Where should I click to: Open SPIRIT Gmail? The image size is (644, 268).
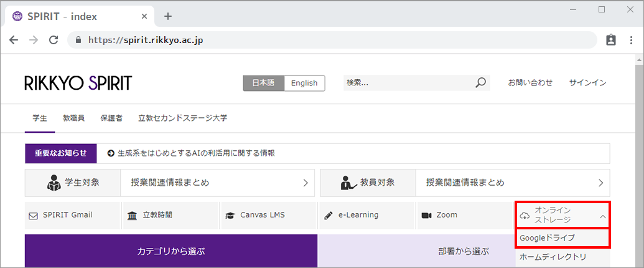[72, 216]
